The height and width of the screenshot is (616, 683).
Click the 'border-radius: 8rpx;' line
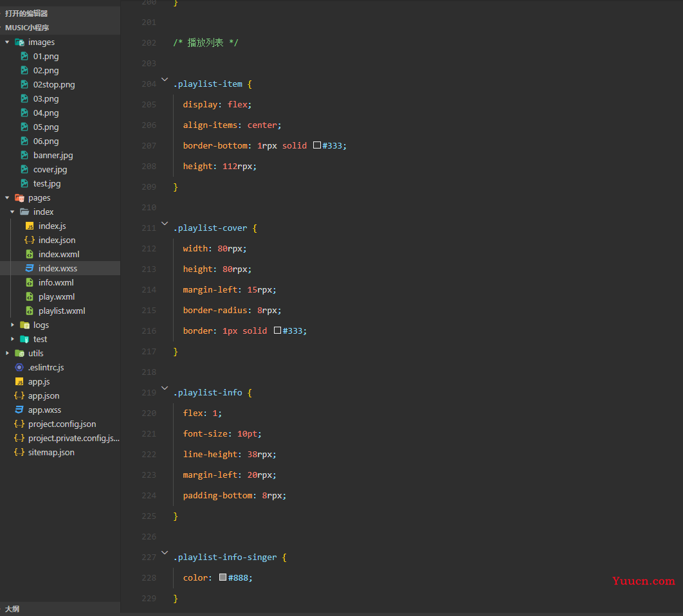pyautogui.click(x=232, y=310)
